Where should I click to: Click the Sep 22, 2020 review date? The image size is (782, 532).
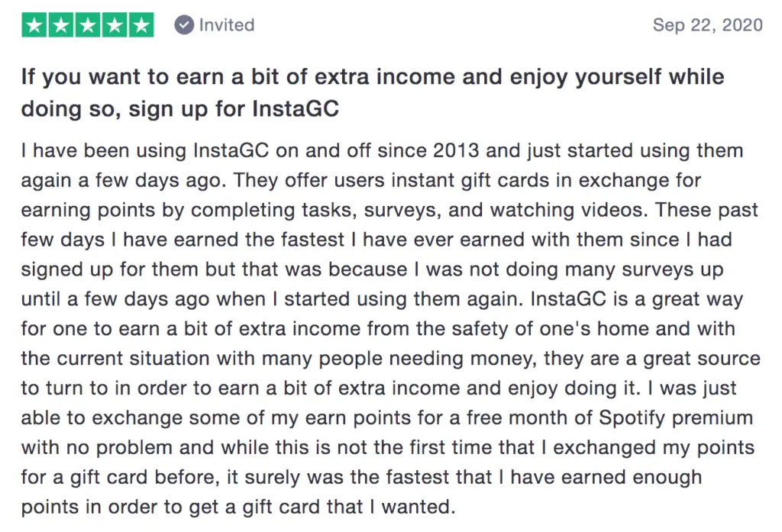click(x=708, y=25)
